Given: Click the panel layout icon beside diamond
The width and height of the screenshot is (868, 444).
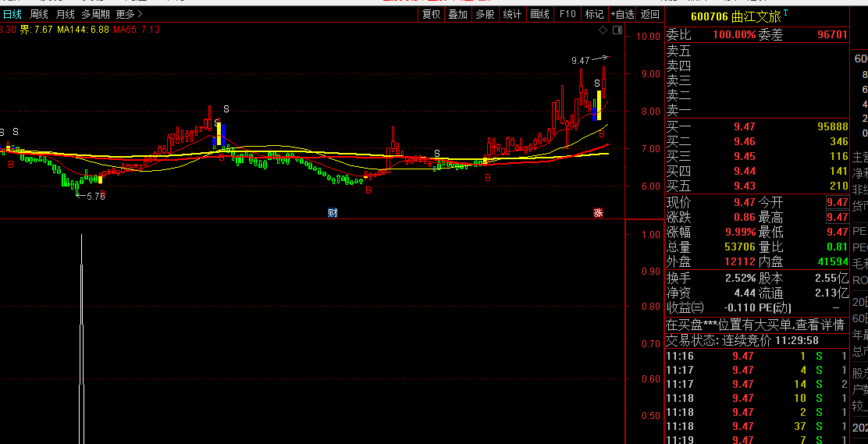Looking at the screenshot, I should coord(617,30).
